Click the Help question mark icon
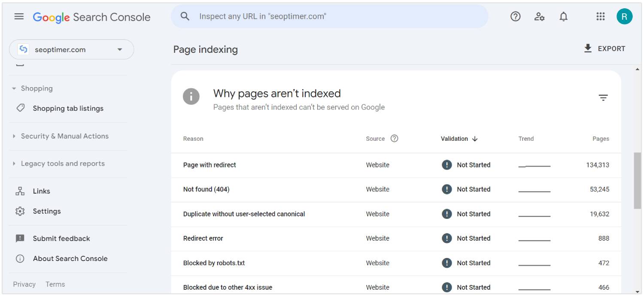Viewport: 644px width, 297px height. pos(515,17)
